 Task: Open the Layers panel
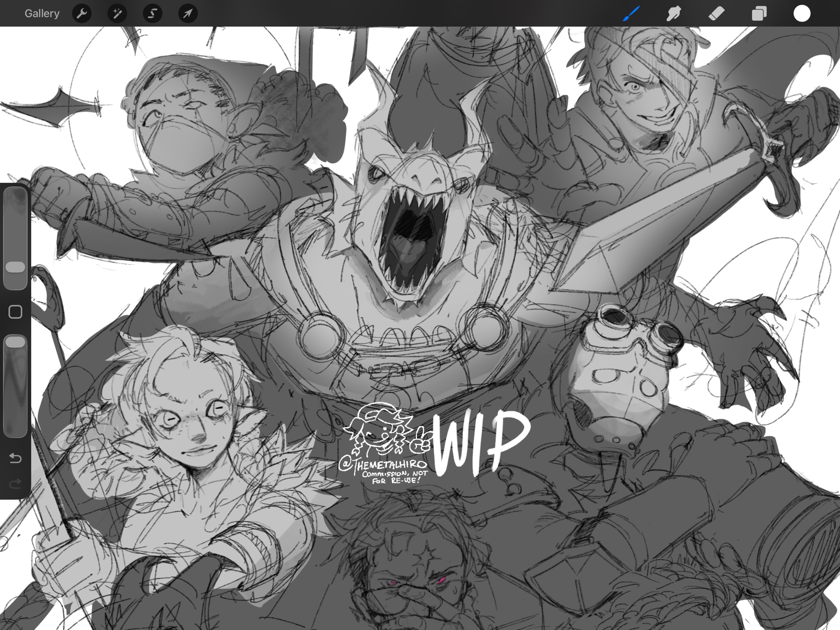[759, 13]
